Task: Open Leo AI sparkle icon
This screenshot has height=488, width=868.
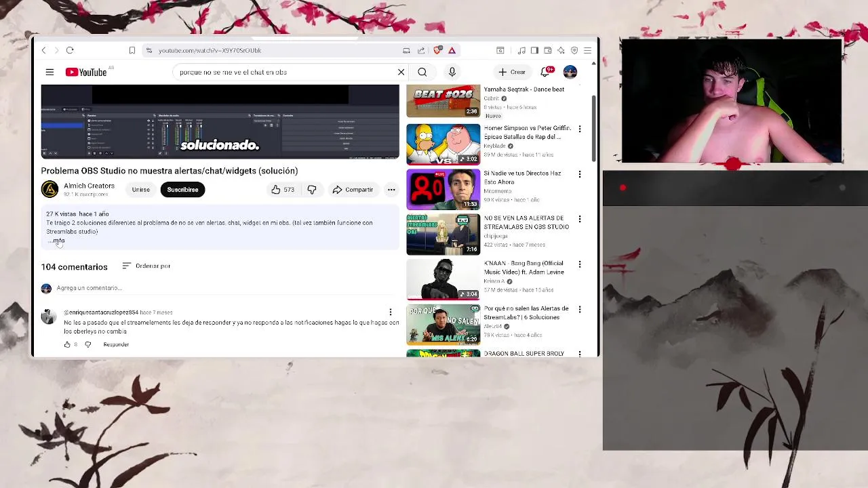Action: tap(561, 50)
